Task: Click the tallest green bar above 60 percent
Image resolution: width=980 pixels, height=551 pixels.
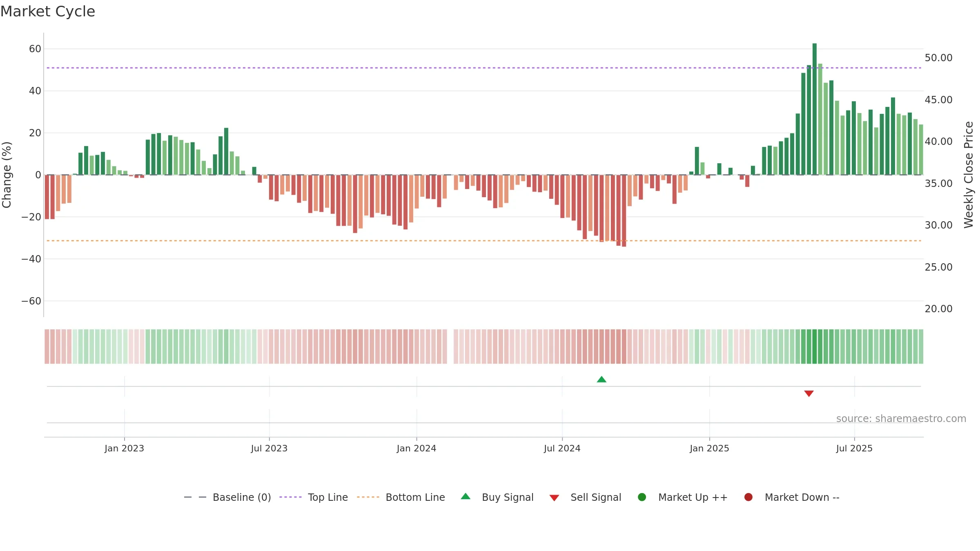Action: point(815,109)
